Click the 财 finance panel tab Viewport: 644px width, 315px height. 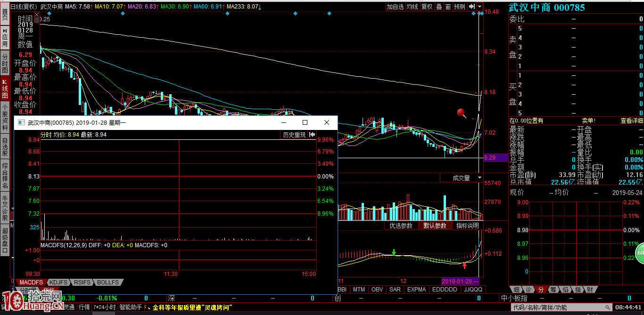point(590,289)
